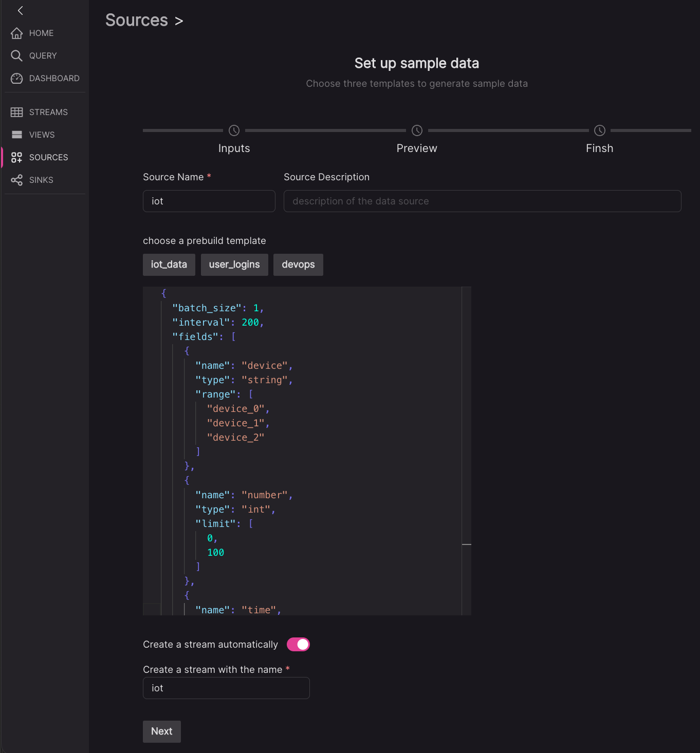Select the iot_data template

tap(169, 265)
